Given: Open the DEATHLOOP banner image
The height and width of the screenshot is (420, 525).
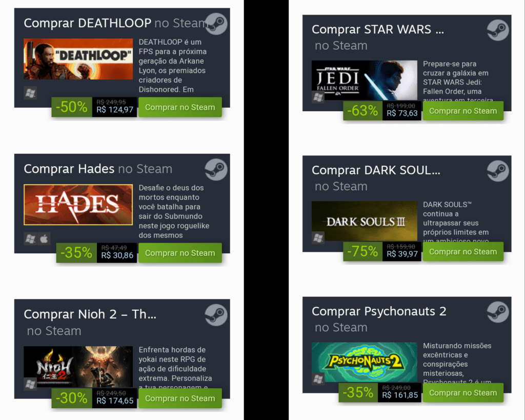Looking at the screenshot, I should [78, 59].
